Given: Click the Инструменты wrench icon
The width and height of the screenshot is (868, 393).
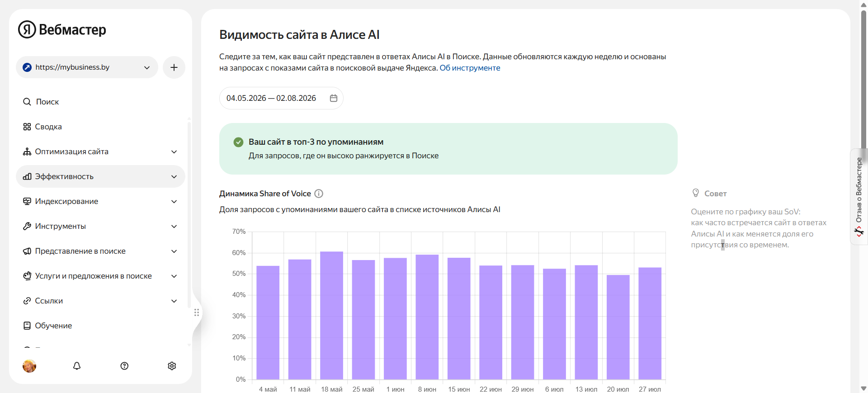Looking at the screenshot, I should [x=27, y=226].
